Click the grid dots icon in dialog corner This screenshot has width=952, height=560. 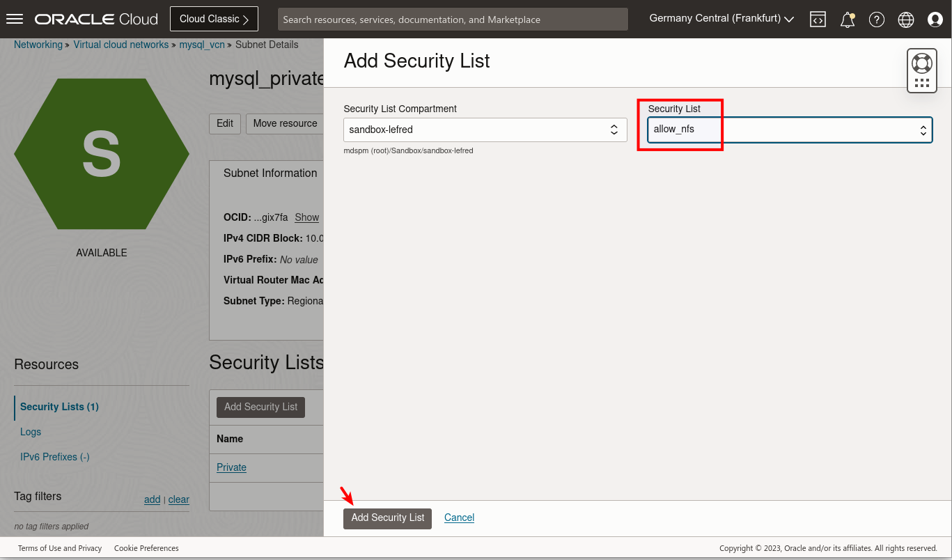click(x=921, y=82)
